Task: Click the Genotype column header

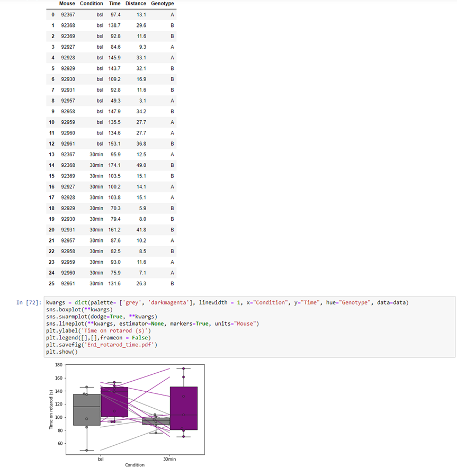Action: 162,4
